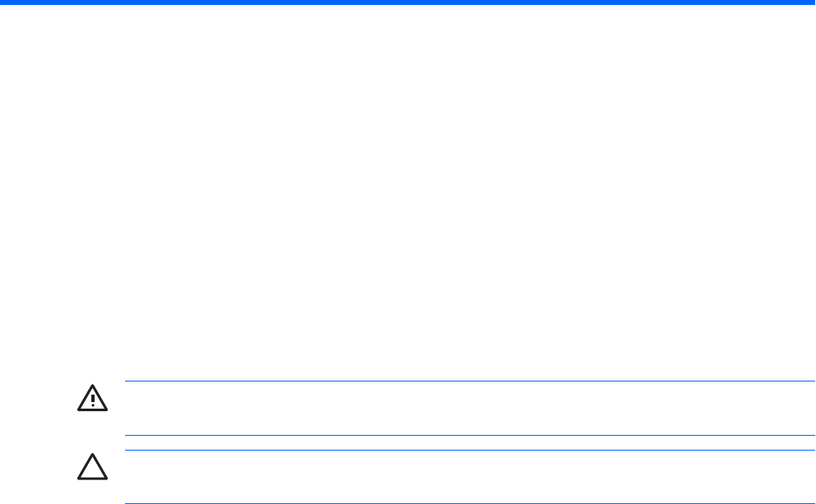Click the hollow center of the caution triangle
Image resolution: width=816 pixels, height=504 pixels.
(x=93, y=469)
